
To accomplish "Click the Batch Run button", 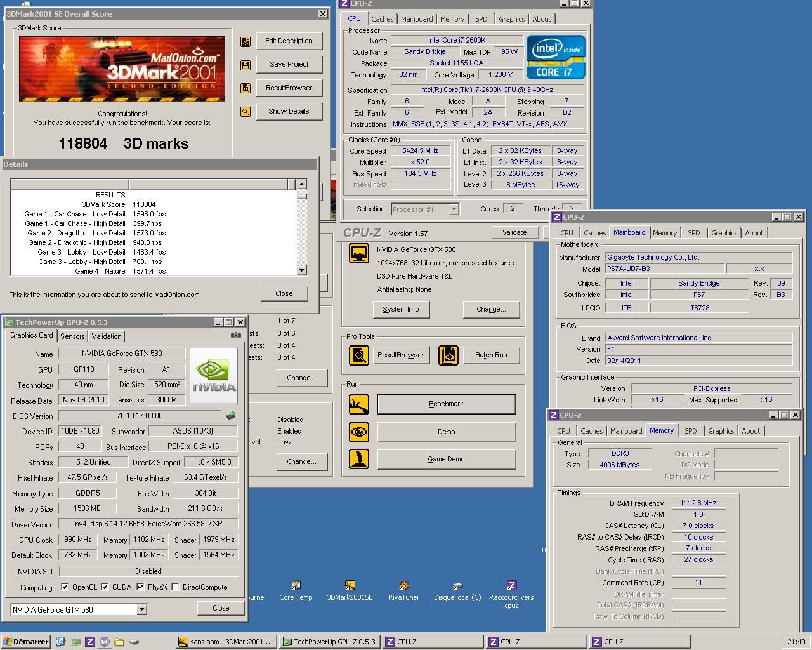I will point(491,355).
